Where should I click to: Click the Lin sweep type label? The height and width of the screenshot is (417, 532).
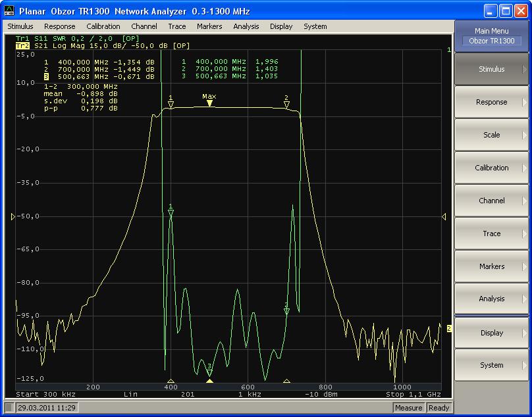130,394
